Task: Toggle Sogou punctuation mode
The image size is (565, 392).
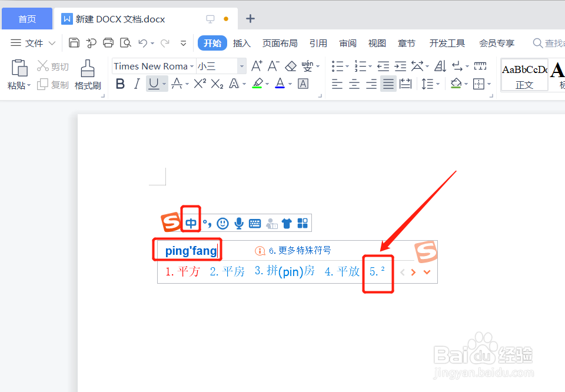Action: pos(207,224)
